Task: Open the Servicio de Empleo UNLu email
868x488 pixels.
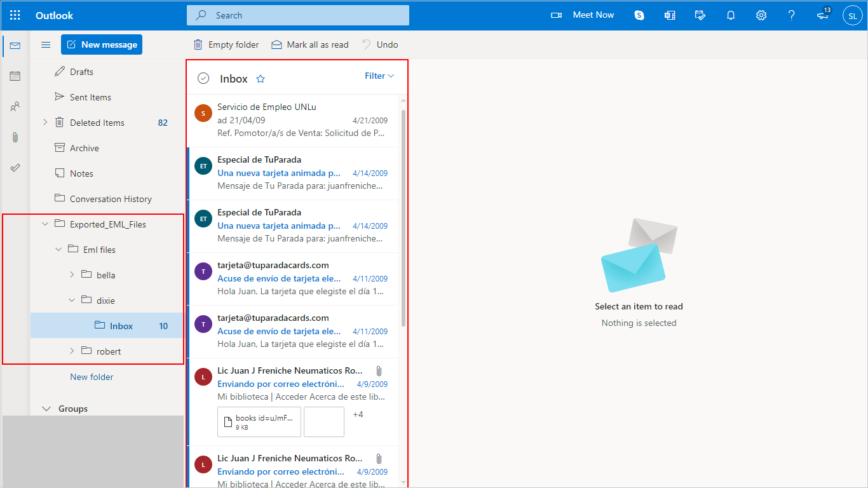Action: point(293,121)
